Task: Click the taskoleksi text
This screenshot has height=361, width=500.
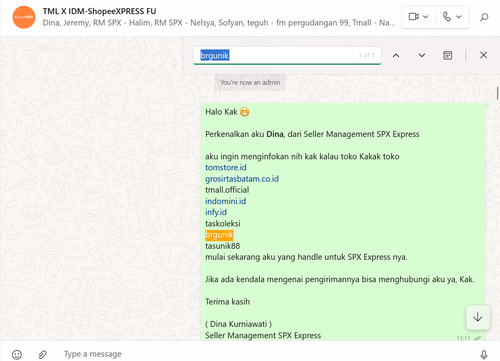Action: pyautogui.click(x=223, y=223)
